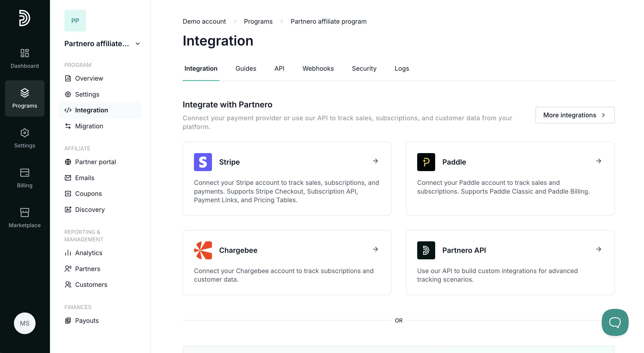
Task: Click the Partnero logo icon
Action: tap(25, 18)
